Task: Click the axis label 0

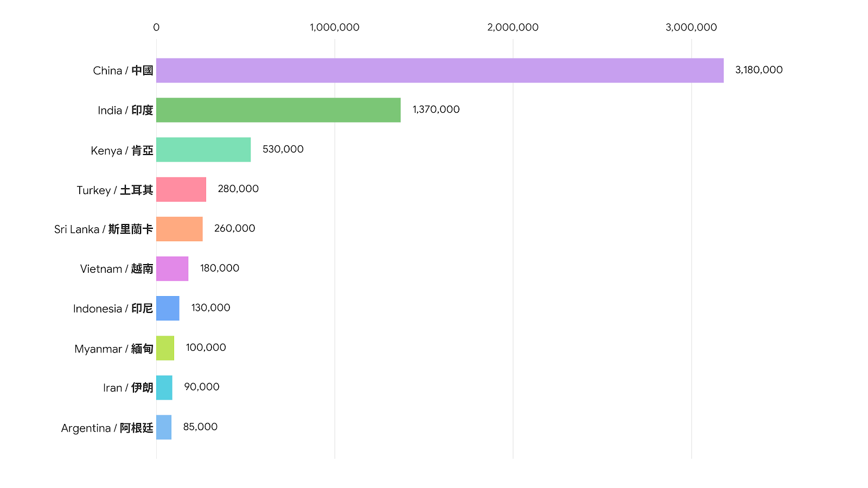Action: 156,27
